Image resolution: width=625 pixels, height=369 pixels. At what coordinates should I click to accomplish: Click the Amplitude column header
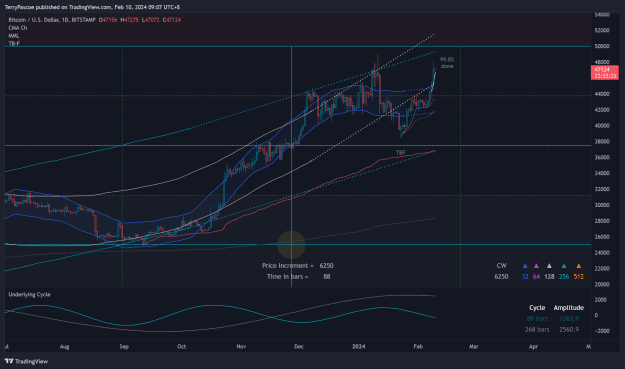point(568,308)
